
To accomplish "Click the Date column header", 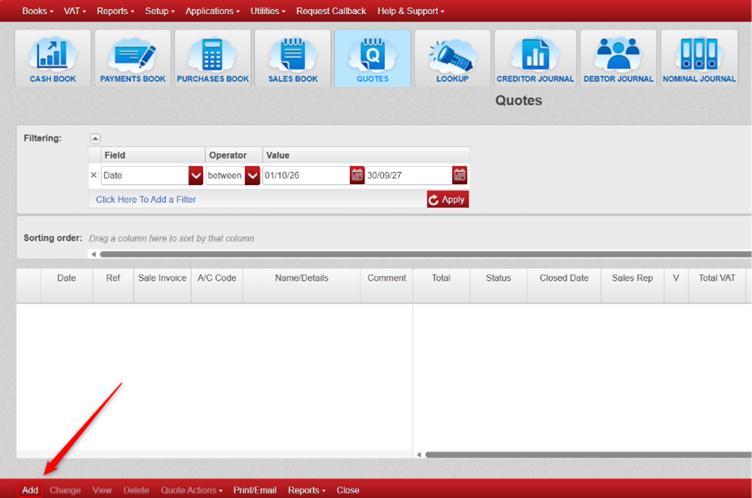I will pos(66,285).
